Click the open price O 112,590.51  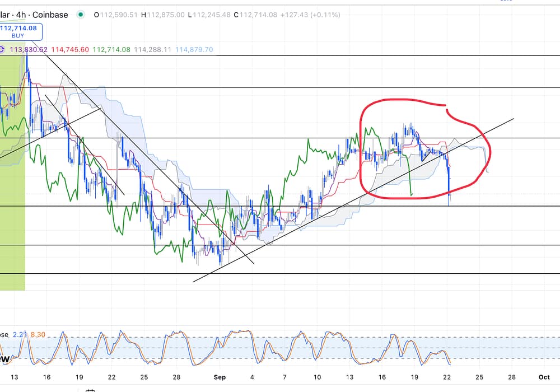[118, 15]
